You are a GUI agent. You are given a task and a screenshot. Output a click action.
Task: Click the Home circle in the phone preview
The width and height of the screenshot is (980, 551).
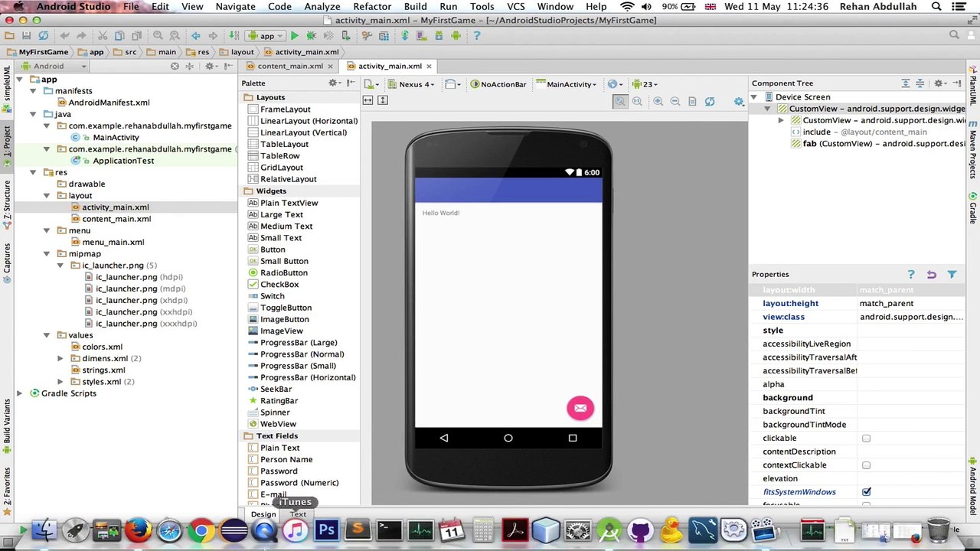point(508,438)
